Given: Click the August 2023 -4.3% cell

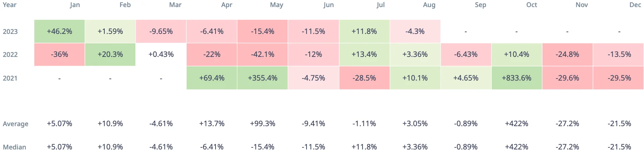Looking at the screenshot, I should [x=415, y=31].
